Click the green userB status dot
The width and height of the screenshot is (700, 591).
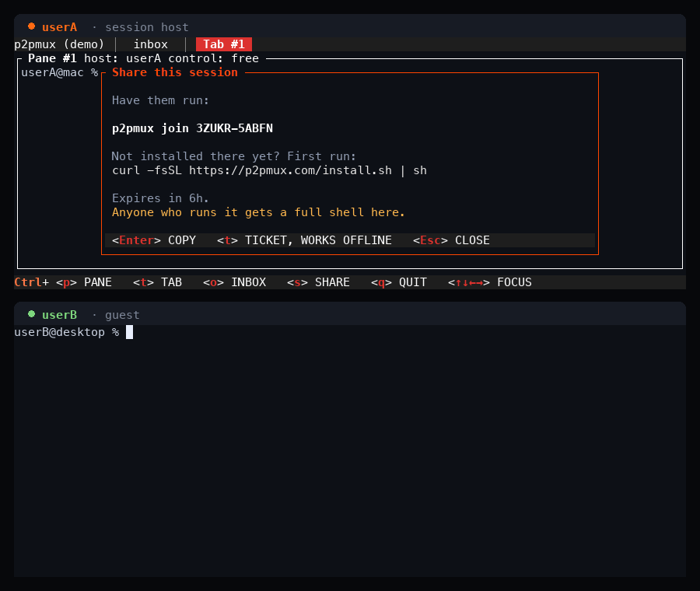(31, 314)
